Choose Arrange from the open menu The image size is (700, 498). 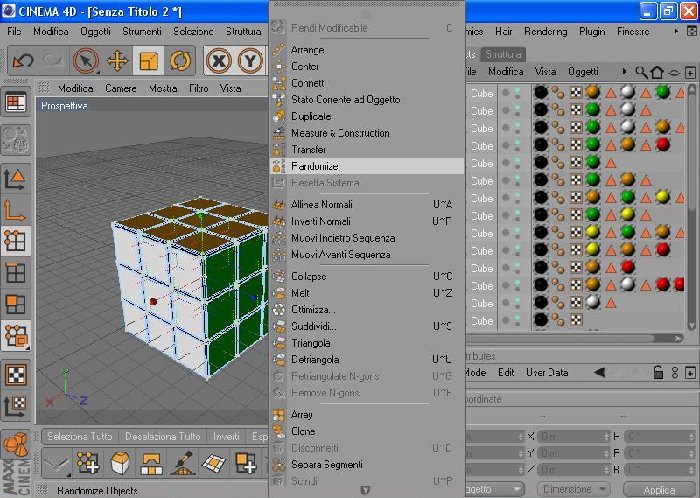coord(367,50)
